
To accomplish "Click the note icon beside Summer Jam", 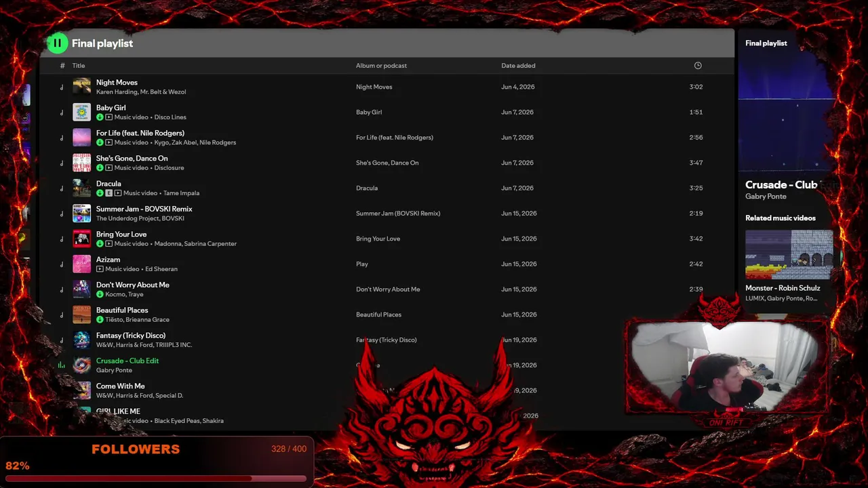I will (x=62, y=213).
